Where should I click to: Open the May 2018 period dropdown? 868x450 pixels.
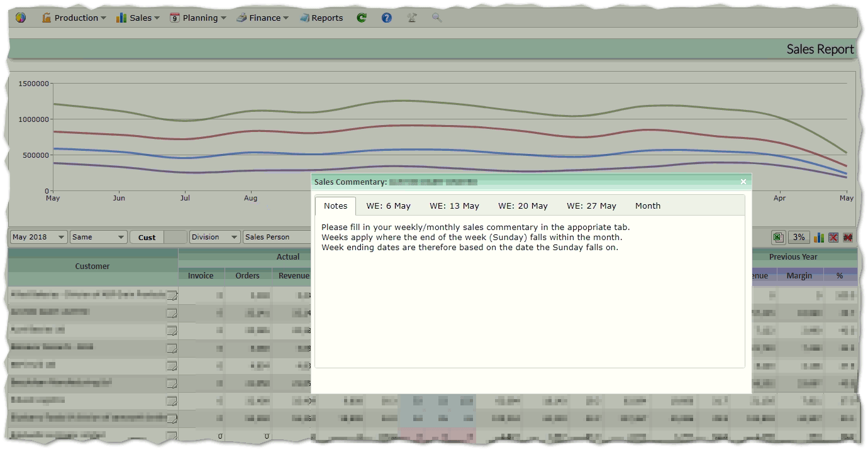click(38, 237)
